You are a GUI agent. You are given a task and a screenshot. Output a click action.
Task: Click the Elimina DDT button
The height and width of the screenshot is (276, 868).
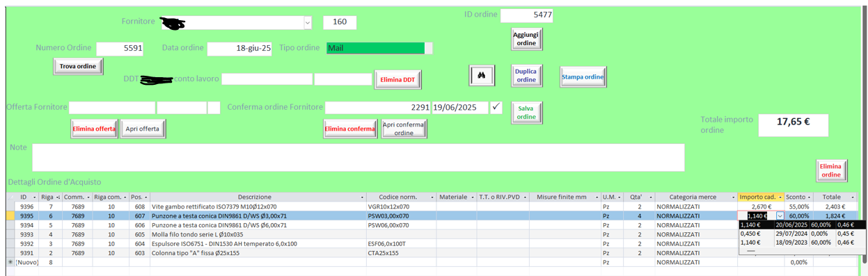[397, 80]
